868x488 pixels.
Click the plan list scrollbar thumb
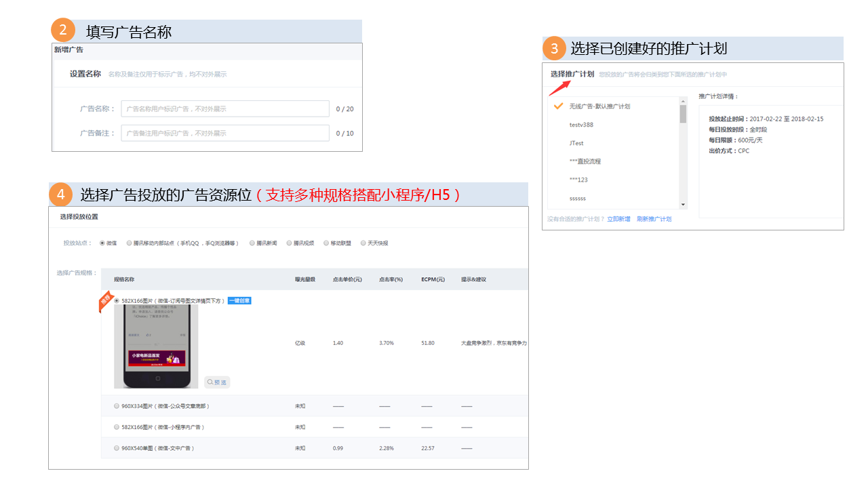[x=683, y=114]
